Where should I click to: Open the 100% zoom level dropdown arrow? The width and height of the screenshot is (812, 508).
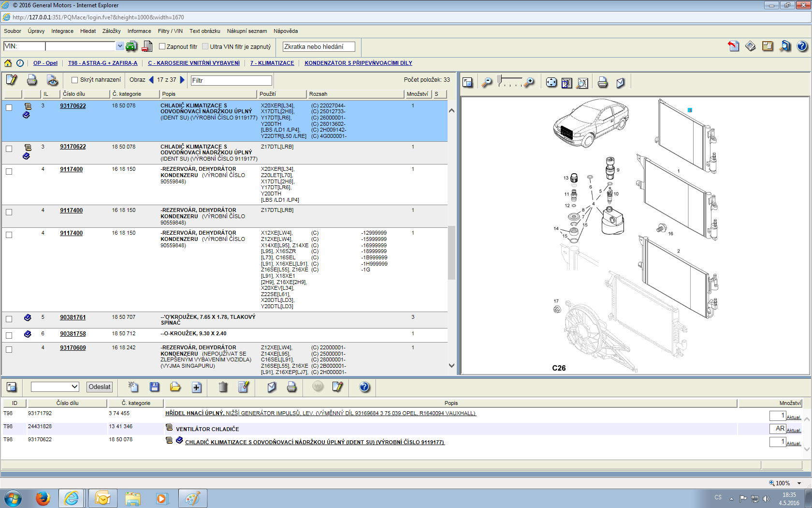point(799,483)
